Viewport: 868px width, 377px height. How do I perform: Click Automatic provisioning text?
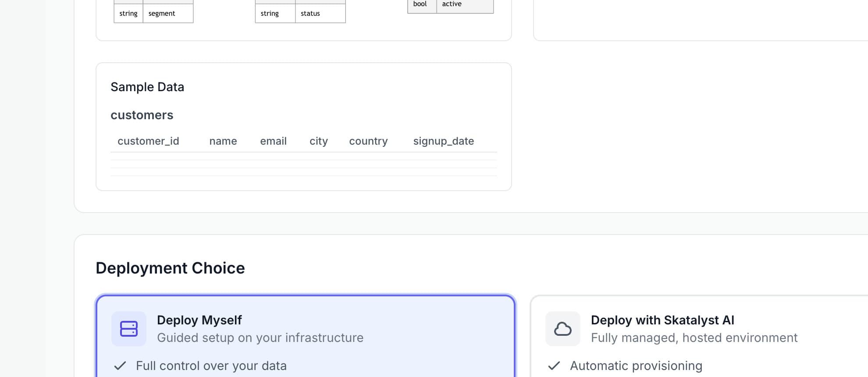coord(636,366)
